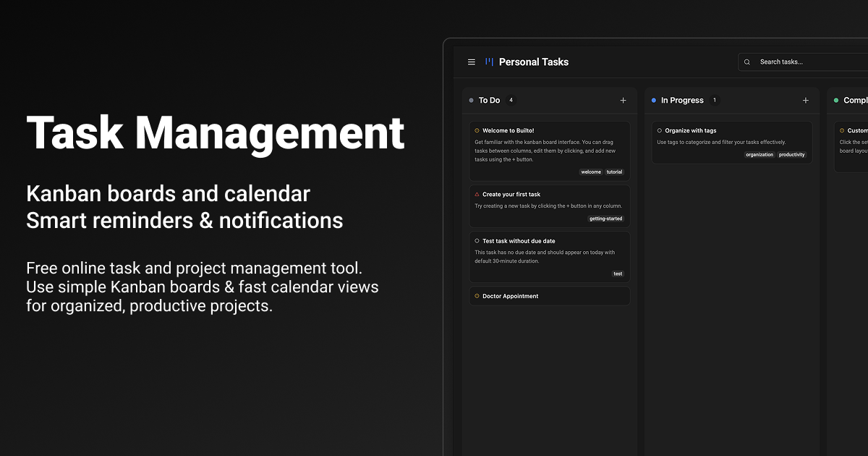Click the In Progress count badge 1
868x456 pixels.
pos(715,101)
